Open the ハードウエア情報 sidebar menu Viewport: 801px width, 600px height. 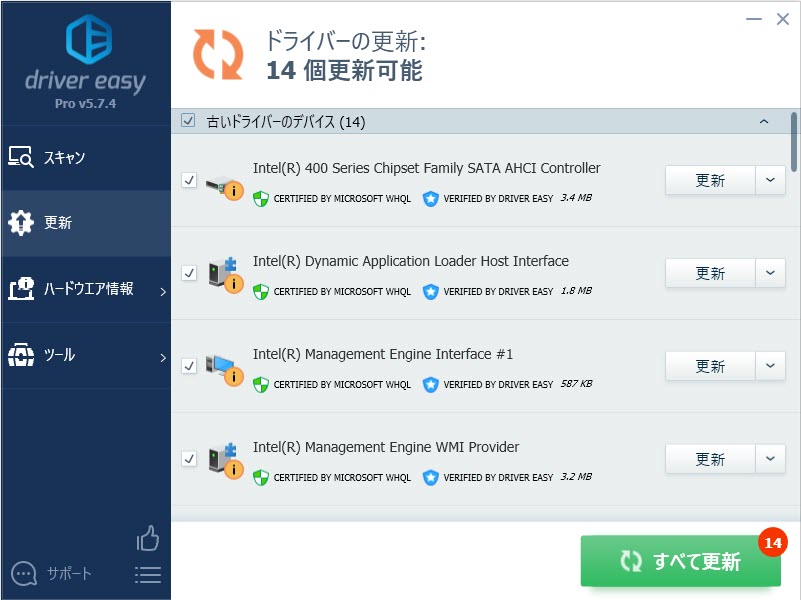click(86, 289)
